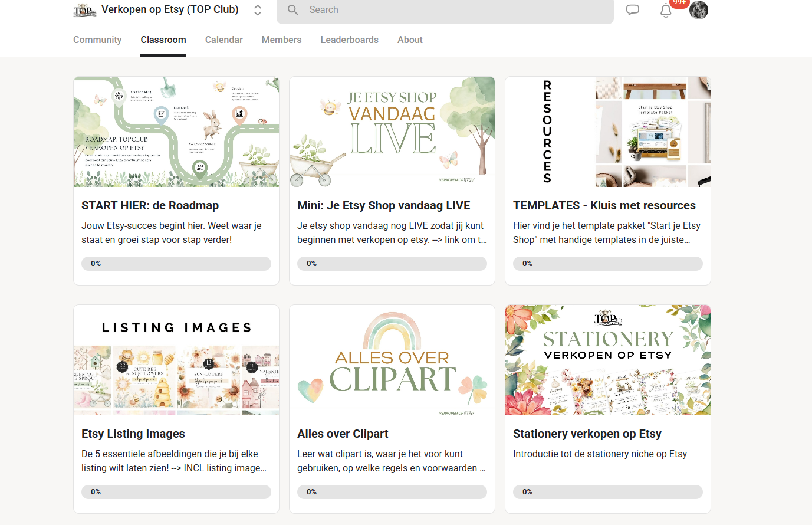View the Leaderboards tab
Viewport: 812px width, 525px height.
[350, 40]
